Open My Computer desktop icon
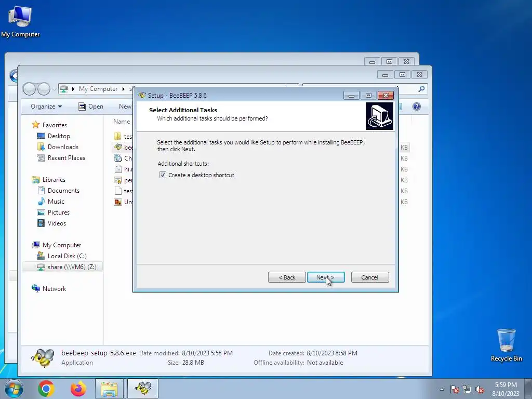This screenshot has width=532, height=399. coord(20,21)
